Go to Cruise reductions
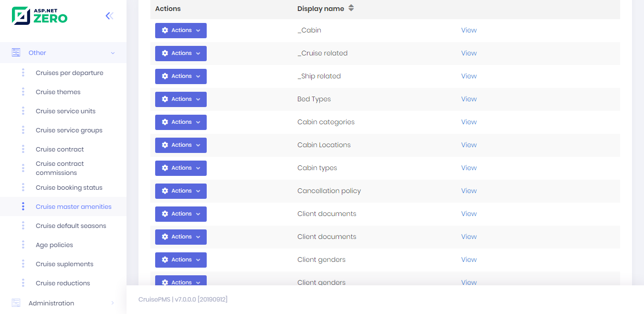This screenshot has height=314, width=644. (63, 283)
